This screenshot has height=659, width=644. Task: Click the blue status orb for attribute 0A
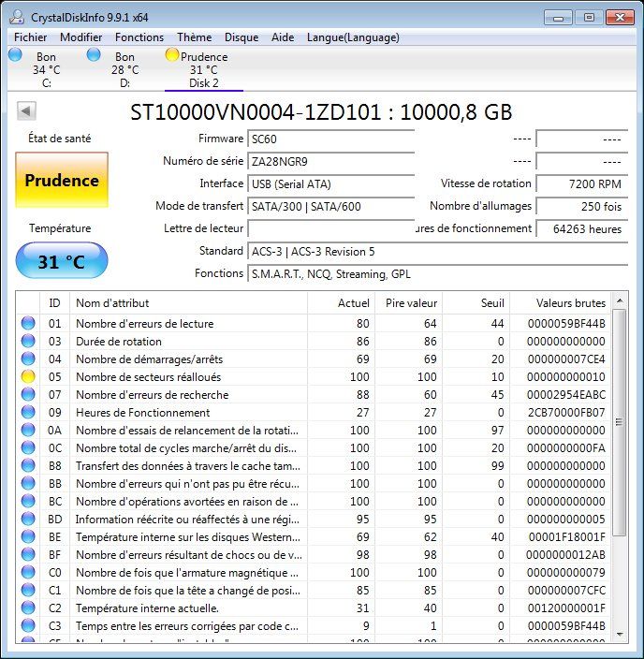(28, 430)
